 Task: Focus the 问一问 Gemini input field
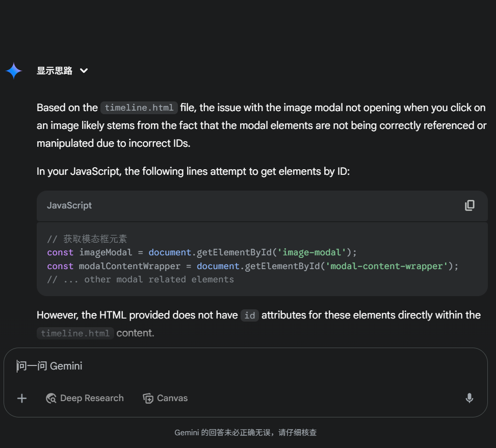[204, 366]
